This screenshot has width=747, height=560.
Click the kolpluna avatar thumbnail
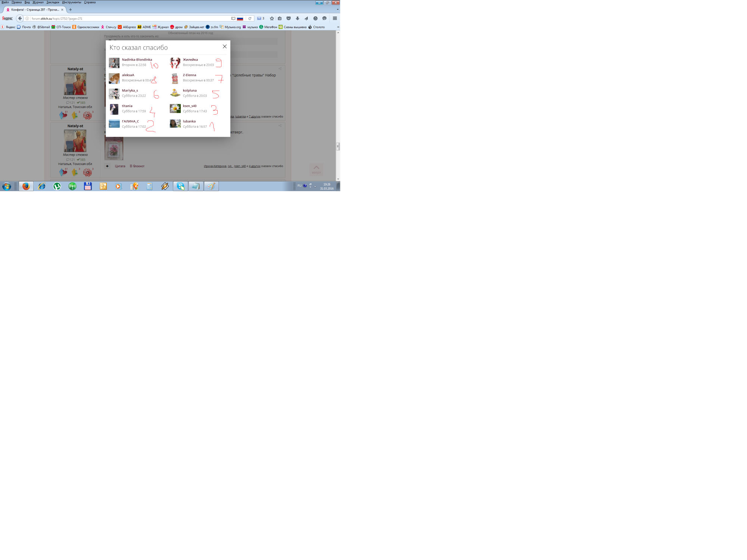(175, 93)
